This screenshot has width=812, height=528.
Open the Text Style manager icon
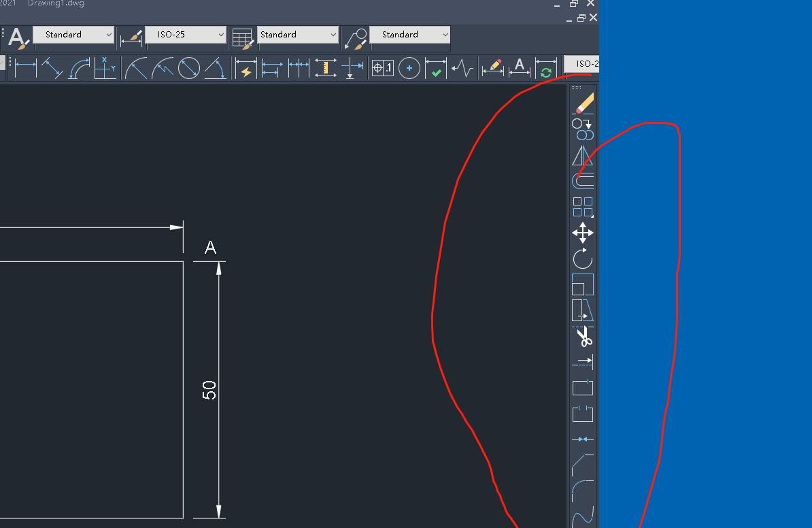click(x=18, y=38)
